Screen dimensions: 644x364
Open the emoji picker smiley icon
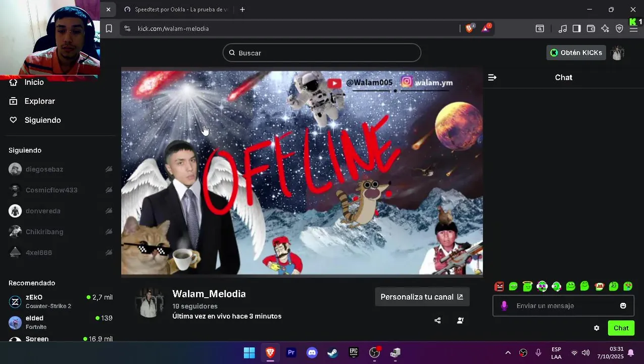(x=623, y=306)
